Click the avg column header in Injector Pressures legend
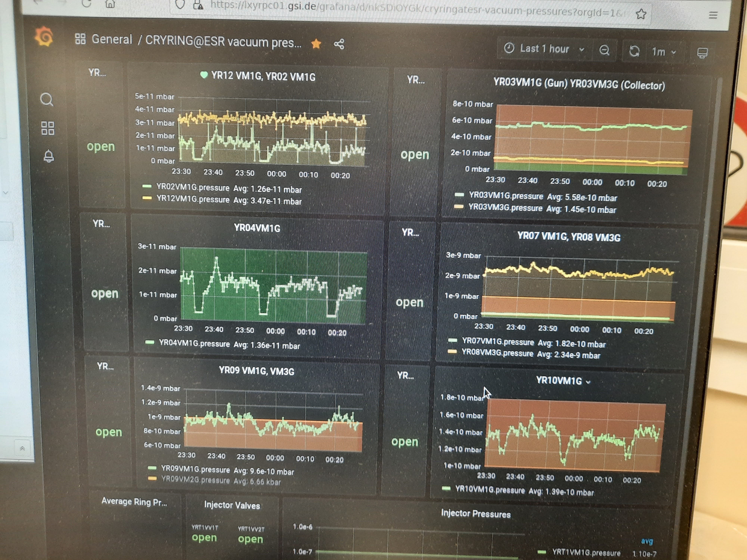Viewport: 747px width, 560px height. tap(647, 541)
